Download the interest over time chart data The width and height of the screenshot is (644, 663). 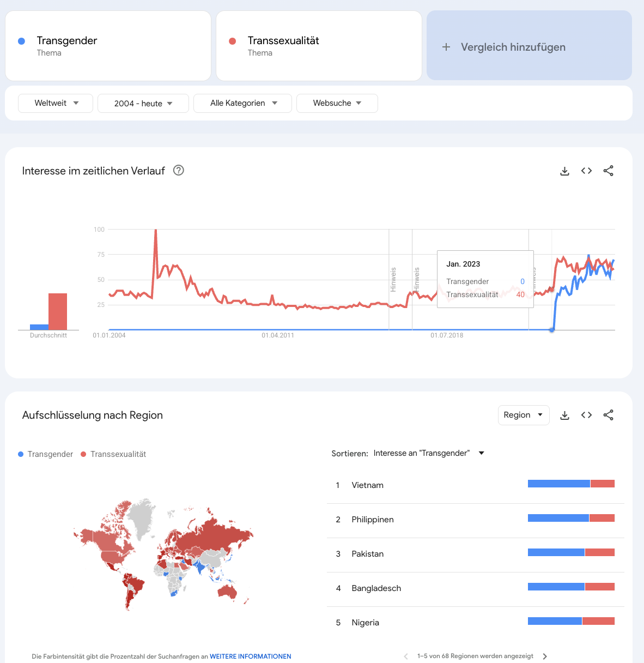[x=564, y=171]
